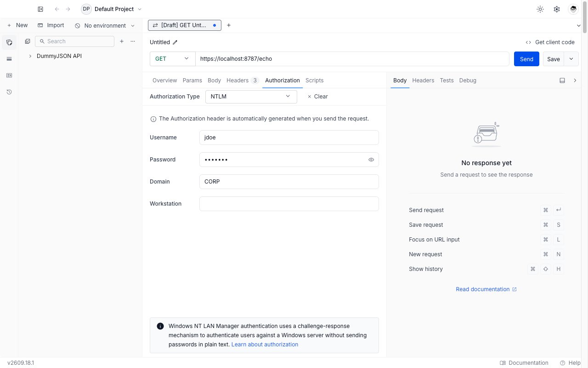Click Get client code
The image size is (588, 368).
coord(550,42)
